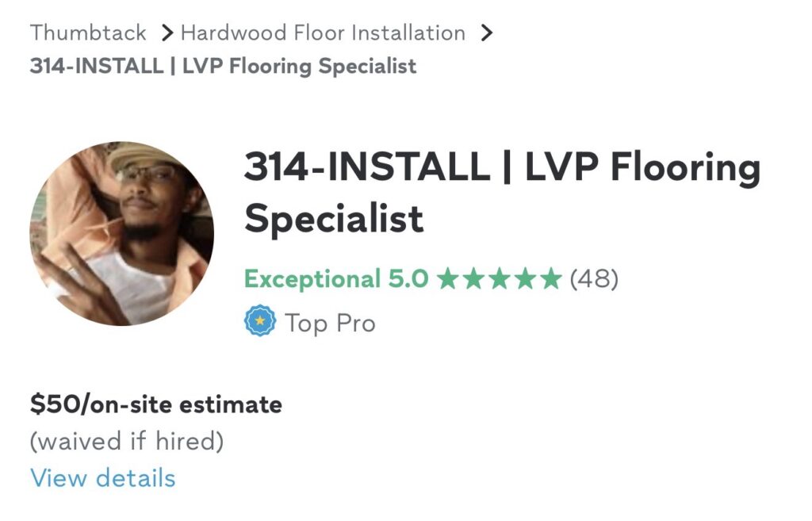Click the Top Pro label text

coord(330,324)
